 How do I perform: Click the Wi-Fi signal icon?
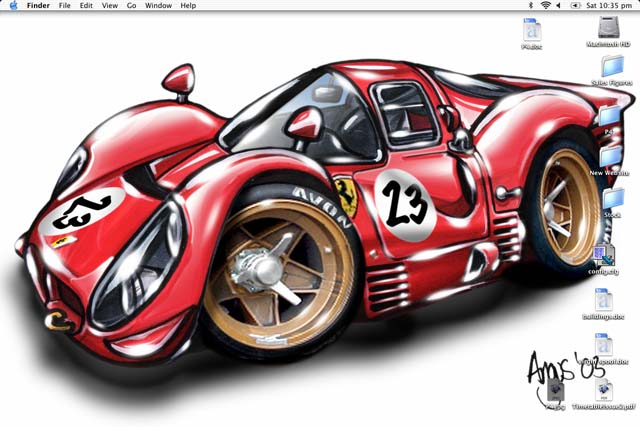click(545, 5)
